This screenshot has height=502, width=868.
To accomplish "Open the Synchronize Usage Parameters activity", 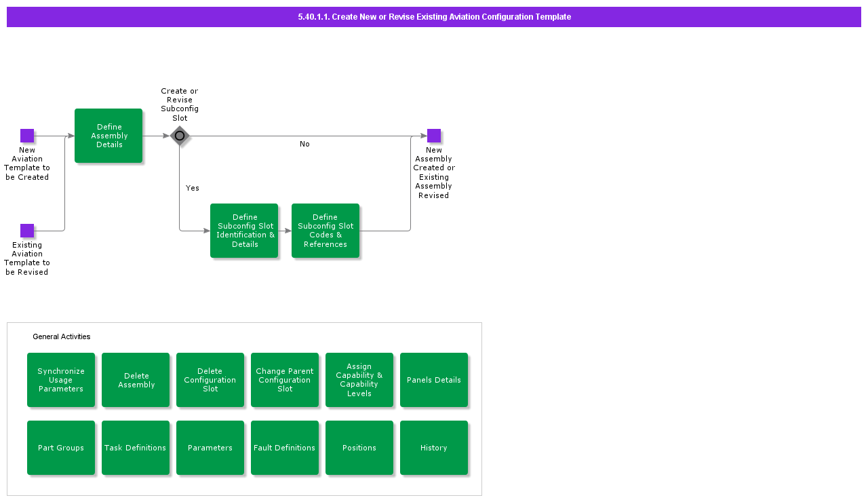I will click(x=61, y=380).
